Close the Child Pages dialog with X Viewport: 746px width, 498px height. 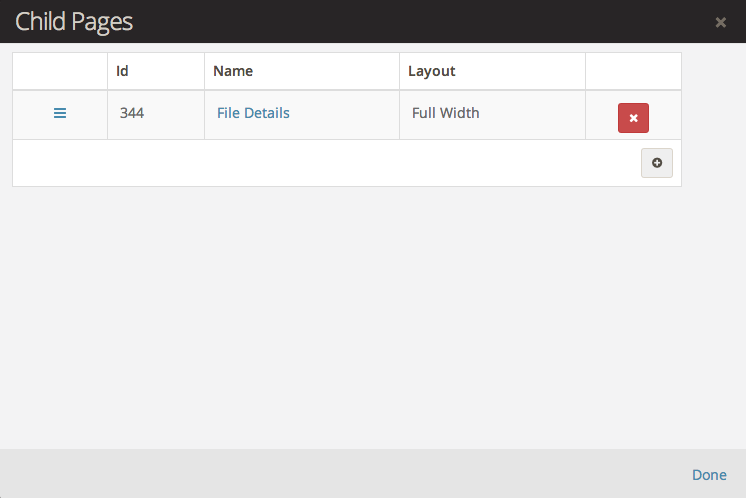click(720, 22)
